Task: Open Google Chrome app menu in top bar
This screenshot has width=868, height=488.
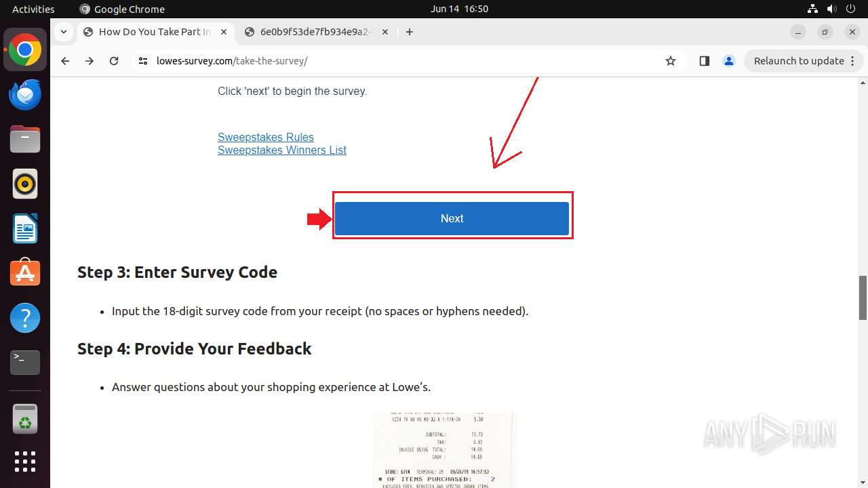Action: (122, 9)
